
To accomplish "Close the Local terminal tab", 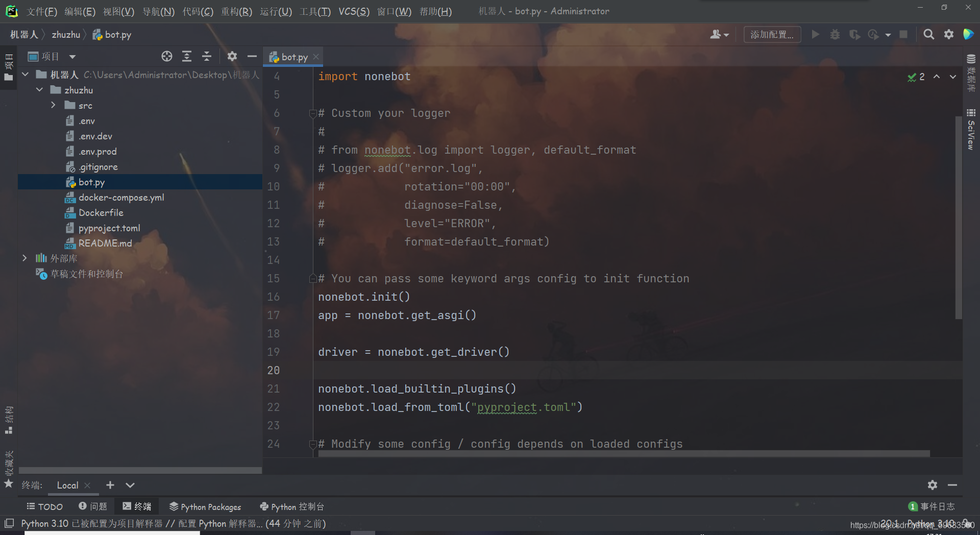I will [x=87, y=485].
